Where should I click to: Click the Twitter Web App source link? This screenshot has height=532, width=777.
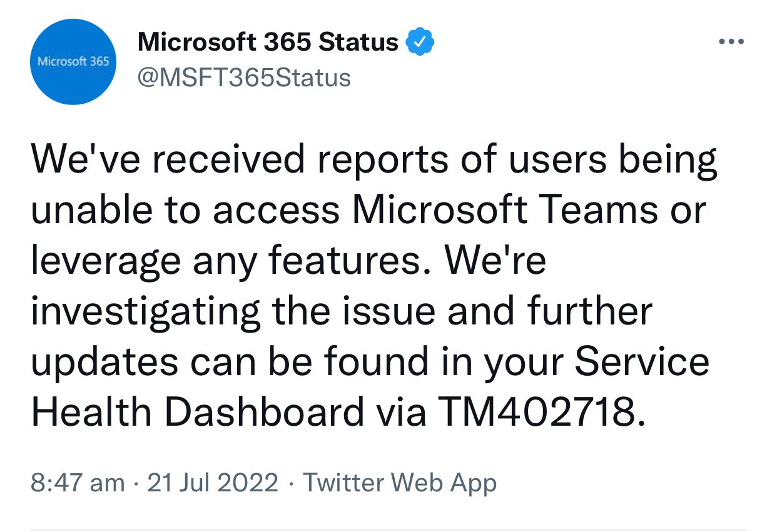[400, 483]
